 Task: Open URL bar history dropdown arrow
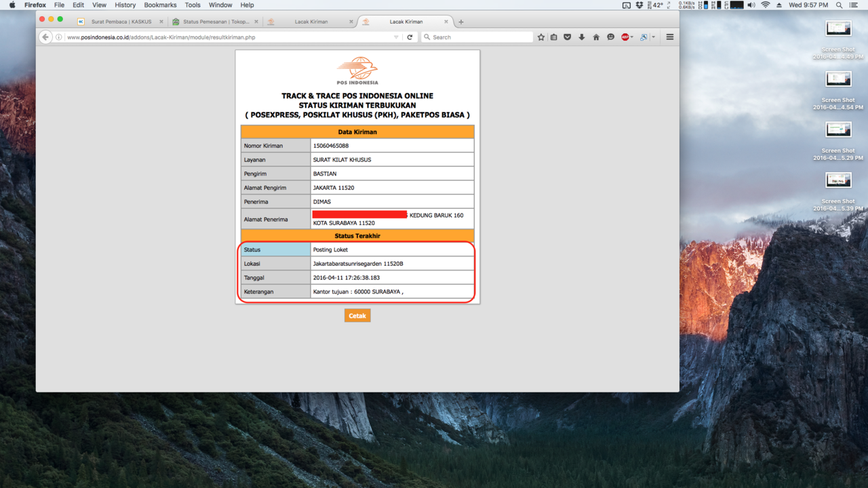coord(396,37)
